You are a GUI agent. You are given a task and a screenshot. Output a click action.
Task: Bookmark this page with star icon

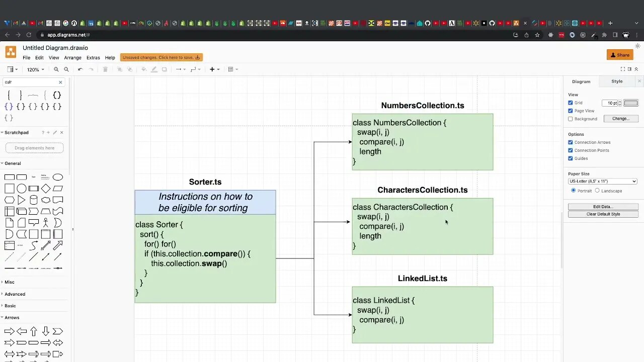(537, 35)
